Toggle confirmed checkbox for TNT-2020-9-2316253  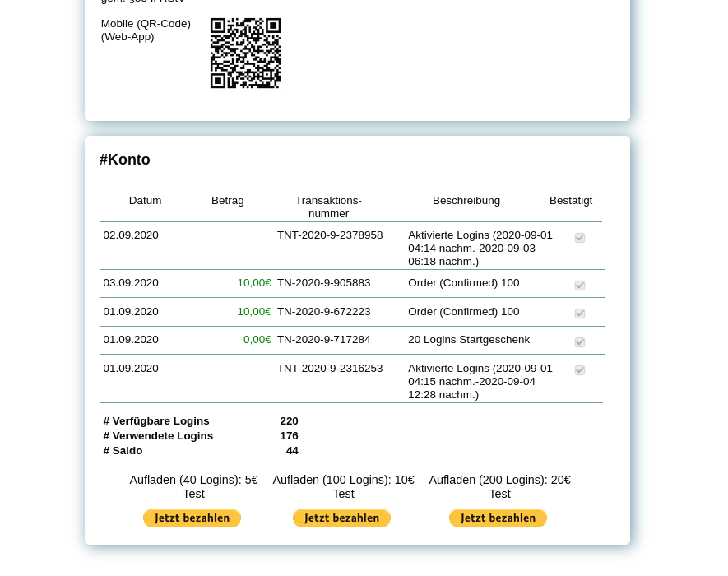580,370
